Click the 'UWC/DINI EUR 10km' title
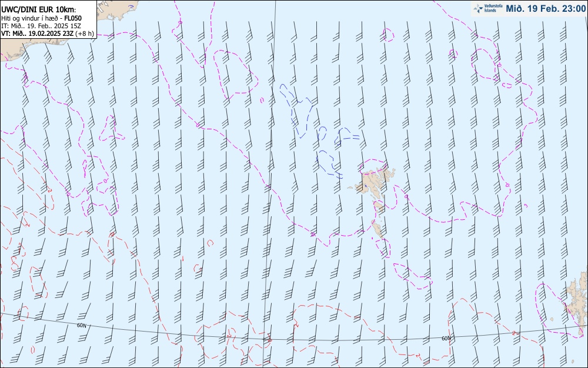Image resolution: width=588 pixels, height=368 pixels. [x=38, y=10]
